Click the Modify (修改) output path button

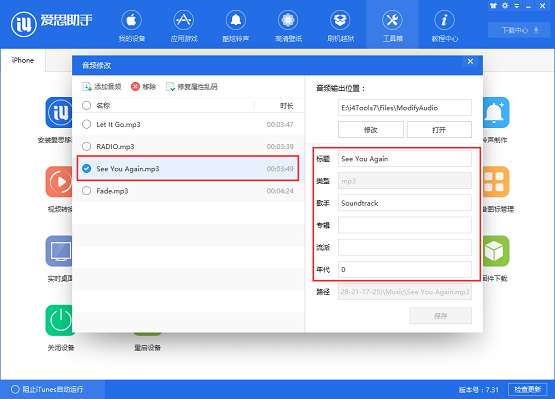point(371,130)
